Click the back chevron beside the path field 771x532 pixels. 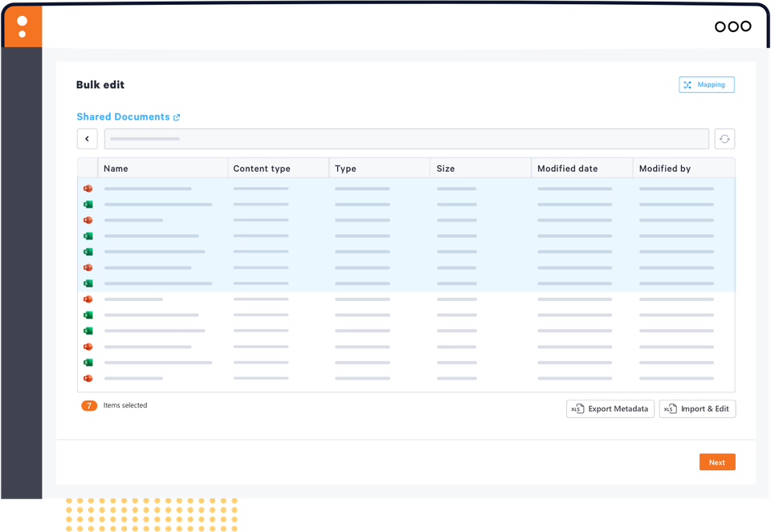(x=87, y=138)
